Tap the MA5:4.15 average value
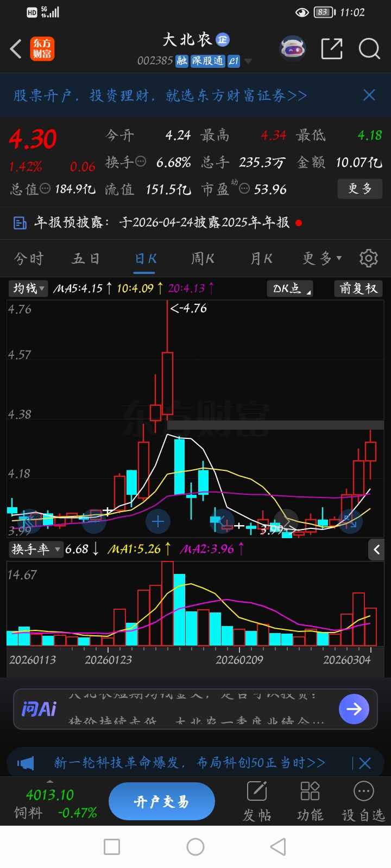The height and width of the screenshot is (868, 391). click(x=83, y=288)
